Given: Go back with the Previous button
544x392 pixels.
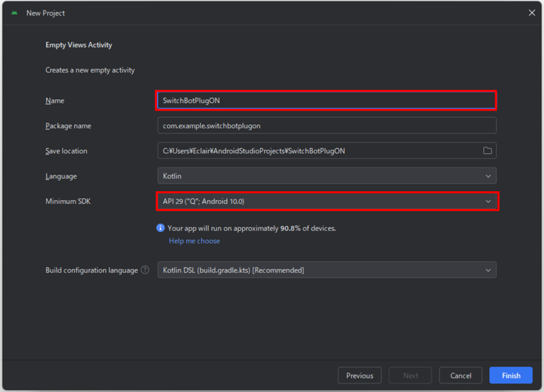Looking at the screenshot, I should [360, 376].
